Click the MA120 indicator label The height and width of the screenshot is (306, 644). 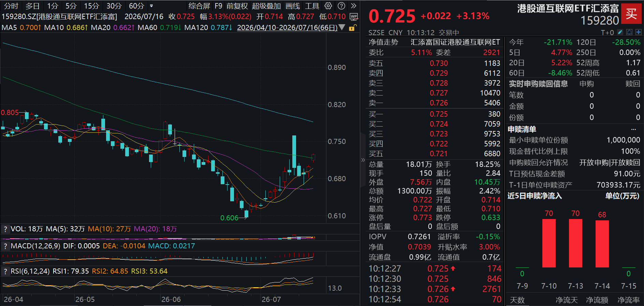point(196,27)
